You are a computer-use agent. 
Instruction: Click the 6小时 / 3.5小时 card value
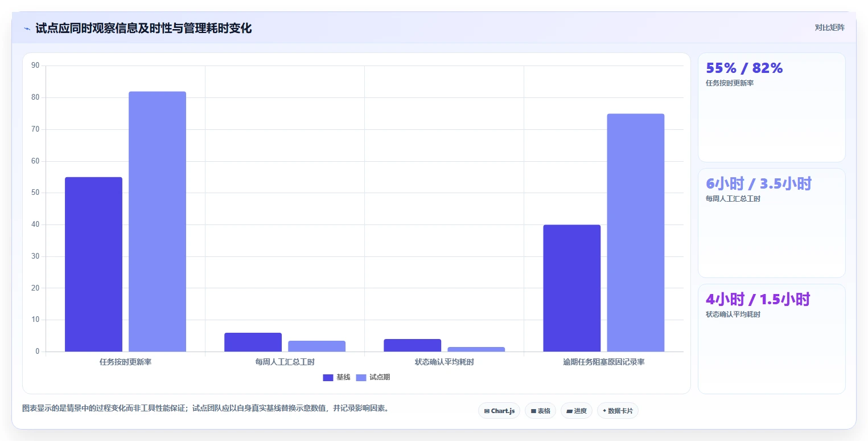click(x=759, y=183)
